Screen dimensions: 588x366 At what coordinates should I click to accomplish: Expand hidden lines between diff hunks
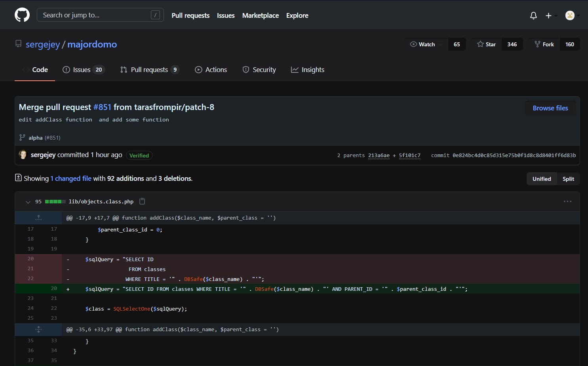[x=38, y=329]
